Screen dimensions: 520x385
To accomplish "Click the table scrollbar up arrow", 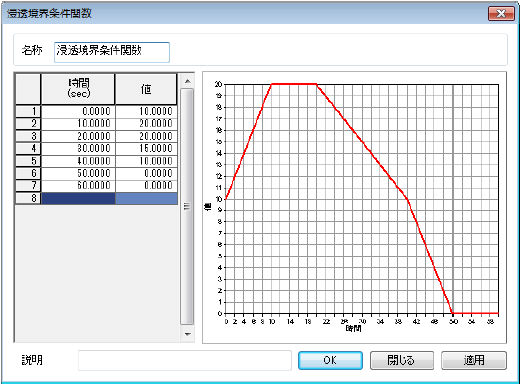I will pyautogui.click(x=188, y=81).
